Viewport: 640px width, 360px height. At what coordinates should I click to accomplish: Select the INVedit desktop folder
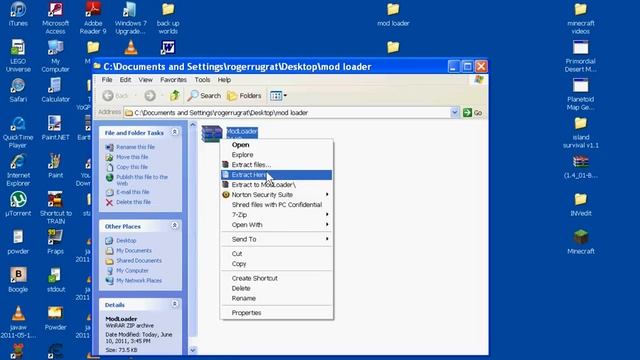pyautogui.click(x=580, y=204)
